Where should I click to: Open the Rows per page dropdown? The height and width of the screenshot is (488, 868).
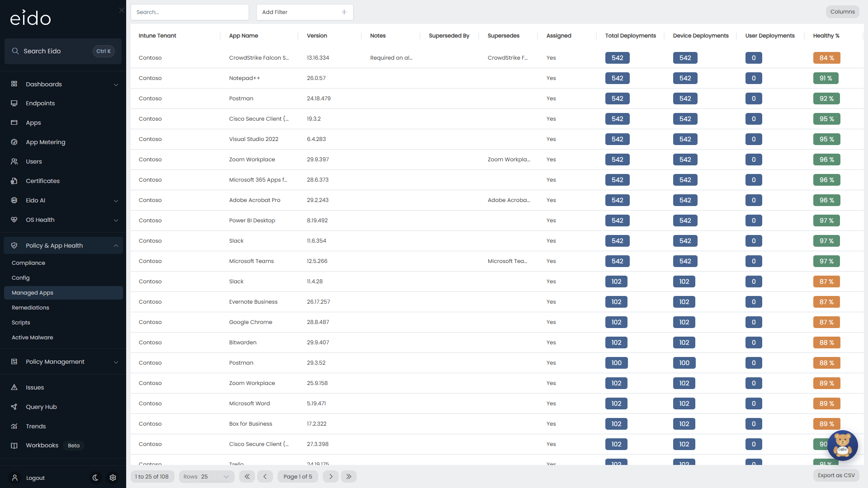pos(207,477)
